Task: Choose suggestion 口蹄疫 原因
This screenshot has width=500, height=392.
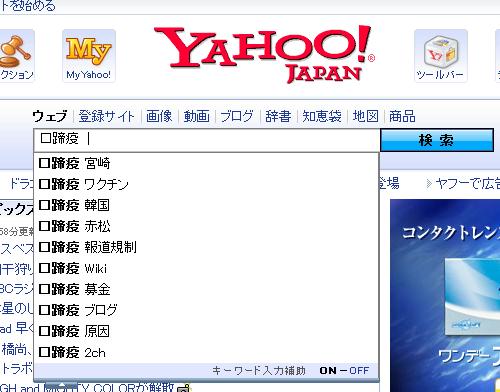Action: coord(206,331)
